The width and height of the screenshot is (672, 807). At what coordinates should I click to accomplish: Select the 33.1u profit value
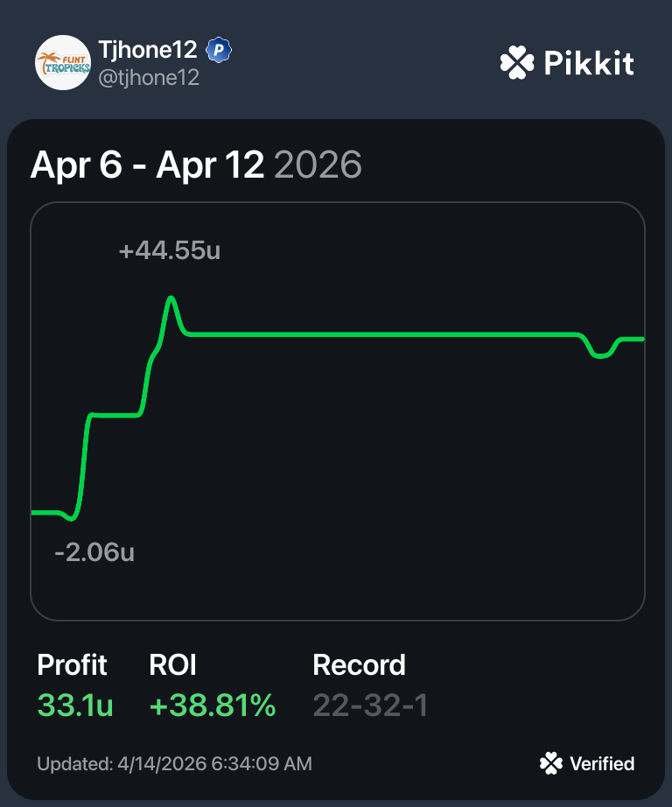(75, 705)
